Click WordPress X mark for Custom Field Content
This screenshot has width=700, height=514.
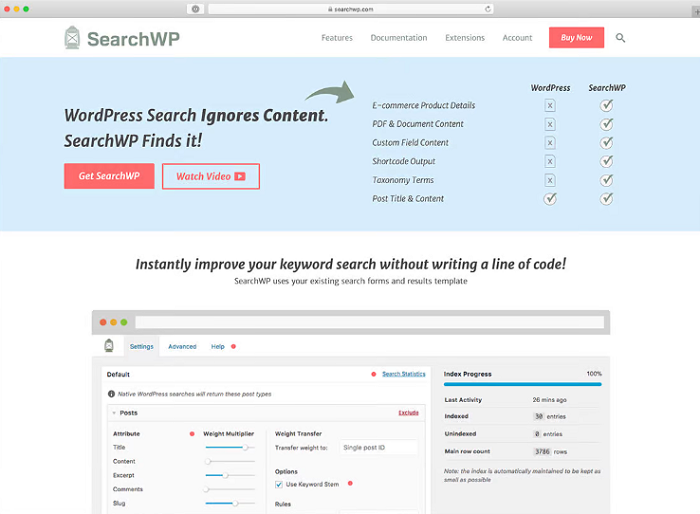point(550,143)
